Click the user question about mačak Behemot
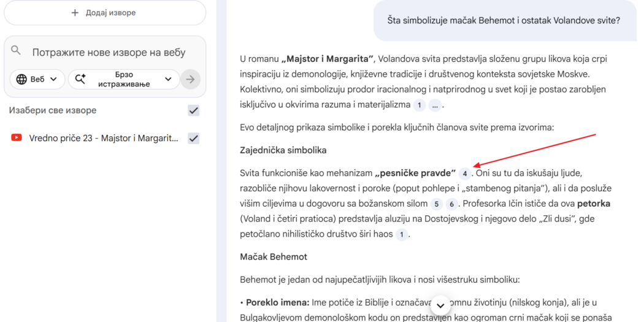This screenshot has width=644, height=322. click(503, 20)
